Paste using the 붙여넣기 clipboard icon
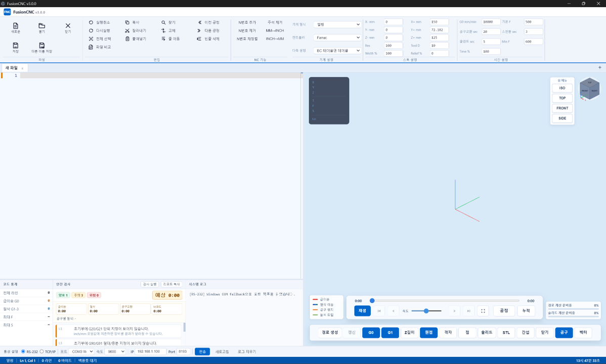 (x=127, y=38)
